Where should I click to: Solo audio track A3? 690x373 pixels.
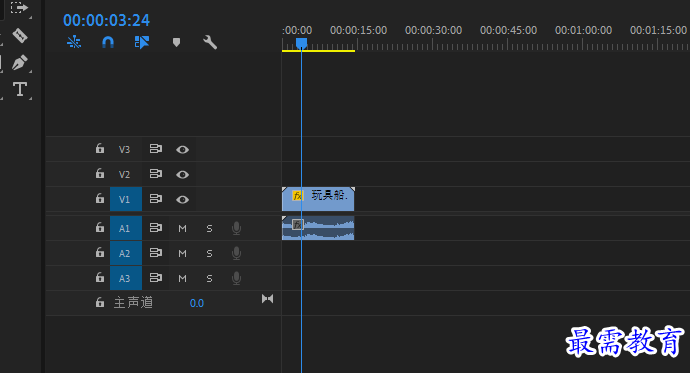(209, 278)
